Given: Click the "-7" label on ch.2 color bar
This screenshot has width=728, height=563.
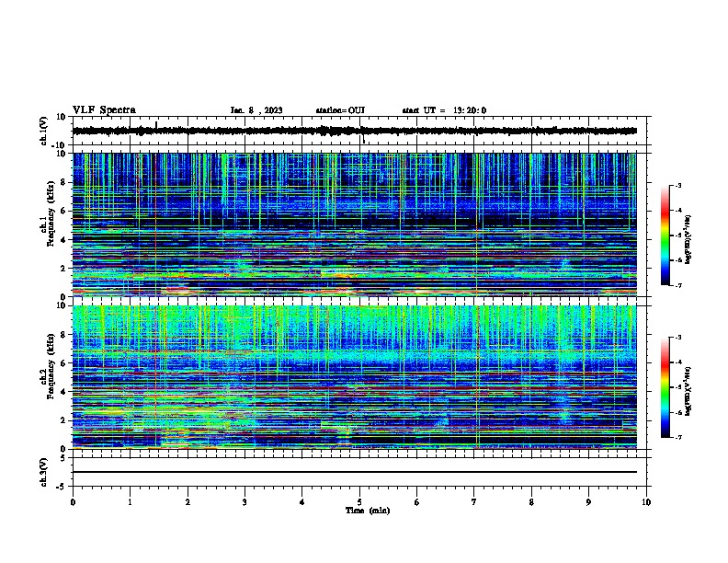Looking at the screenshot, I should [677, 437].
